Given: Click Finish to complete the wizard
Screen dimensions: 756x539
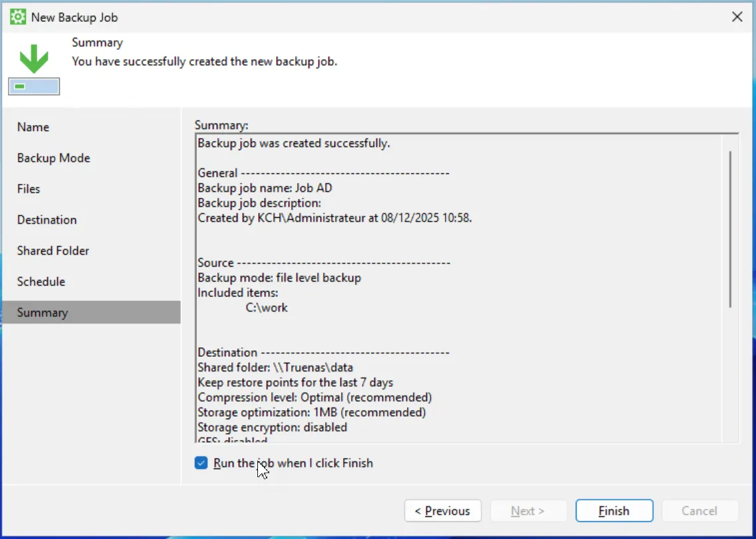Looking at the screenshot, I should 614,510.
